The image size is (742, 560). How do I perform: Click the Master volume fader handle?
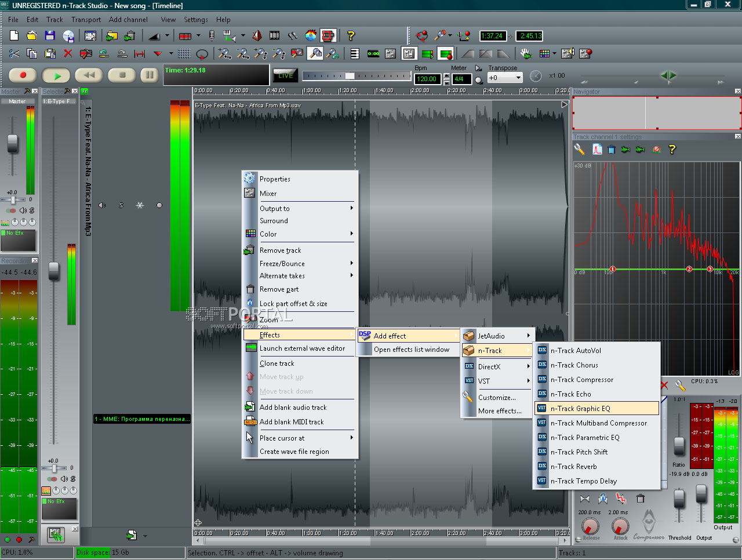(x=13, y=143)
